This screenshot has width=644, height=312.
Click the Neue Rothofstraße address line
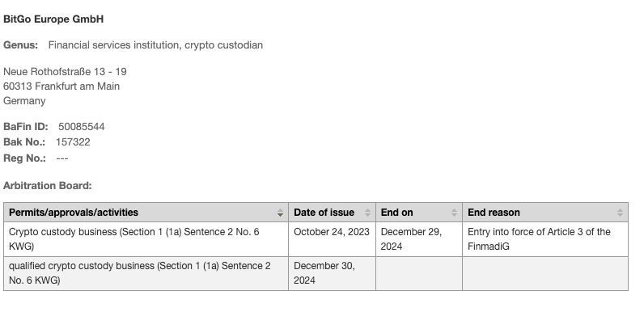point(65,72)
